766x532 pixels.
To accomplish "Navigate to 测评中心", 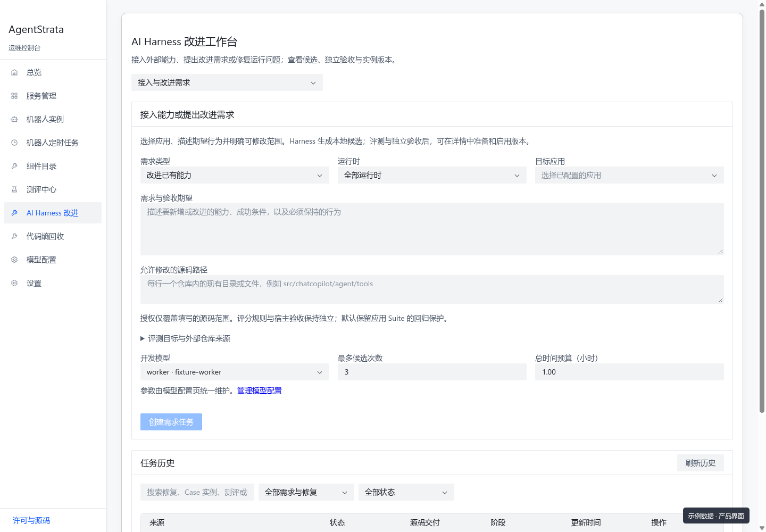I will (53, 189).
